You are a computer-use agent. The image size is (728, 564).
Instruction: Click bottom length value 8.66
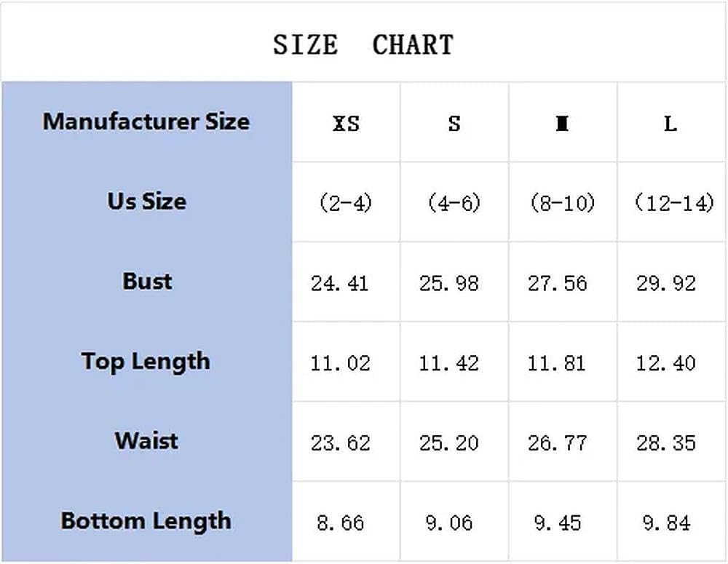(x=340, y=523)
